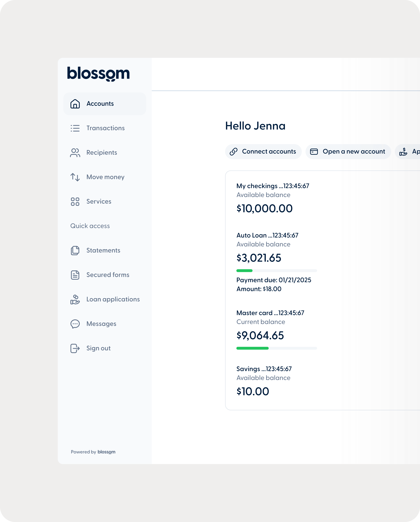This screenshot has height=522, width=420.
Task: Click the Accounts home icon
Action: point(75,104)
